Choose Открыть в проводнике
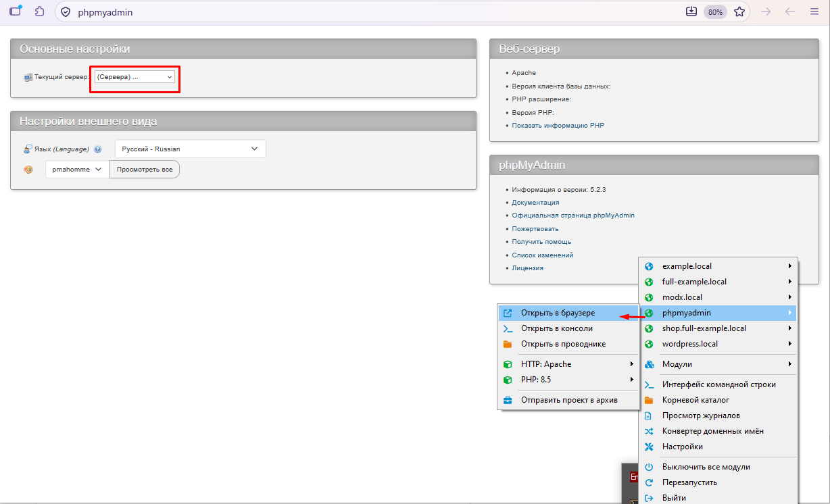This screenshot has width=830, height=504. tap(568, 344)
